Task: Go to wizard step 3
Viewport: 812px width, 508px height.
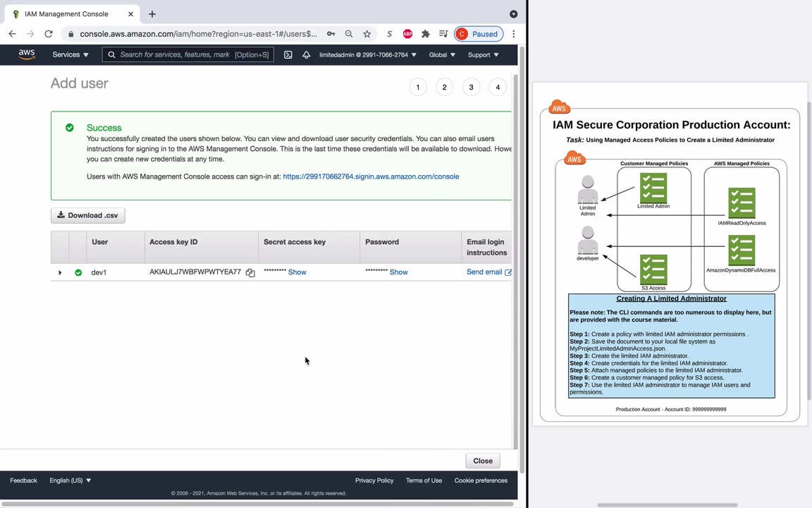Action: (472, 87)
